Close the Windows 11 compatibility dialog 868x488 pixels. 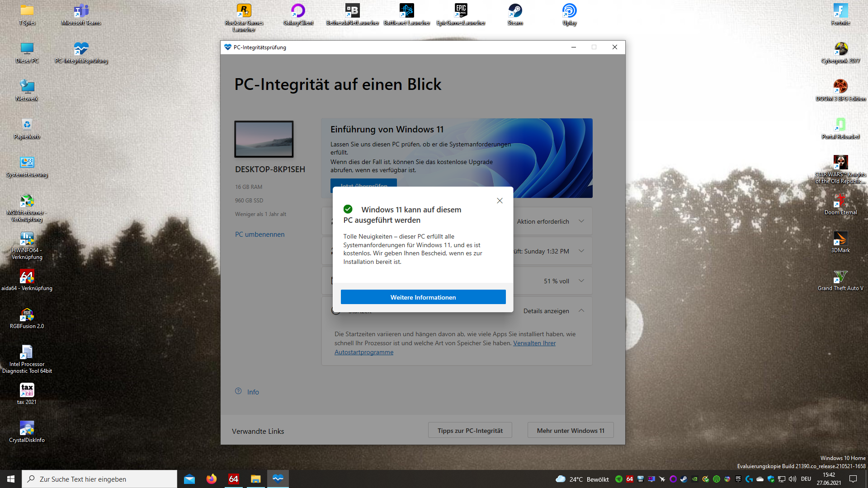[500, 201]
